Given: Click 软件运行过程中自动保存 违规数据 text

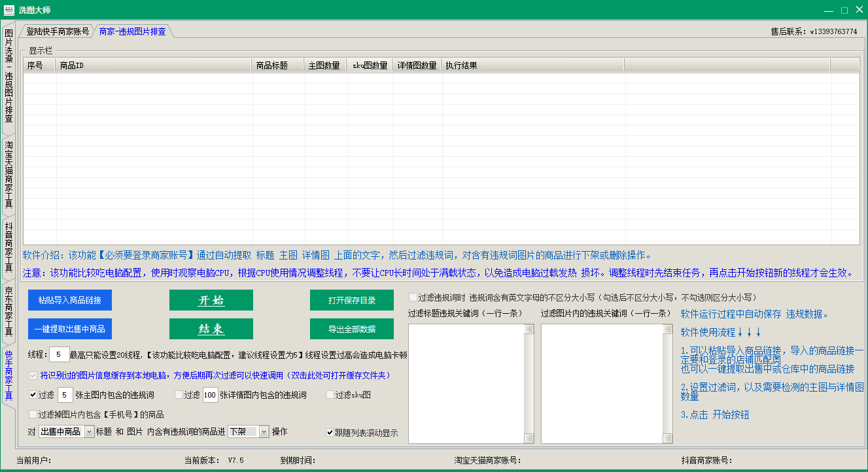Looking at the screenshot, I should click(x=754, y=314).
